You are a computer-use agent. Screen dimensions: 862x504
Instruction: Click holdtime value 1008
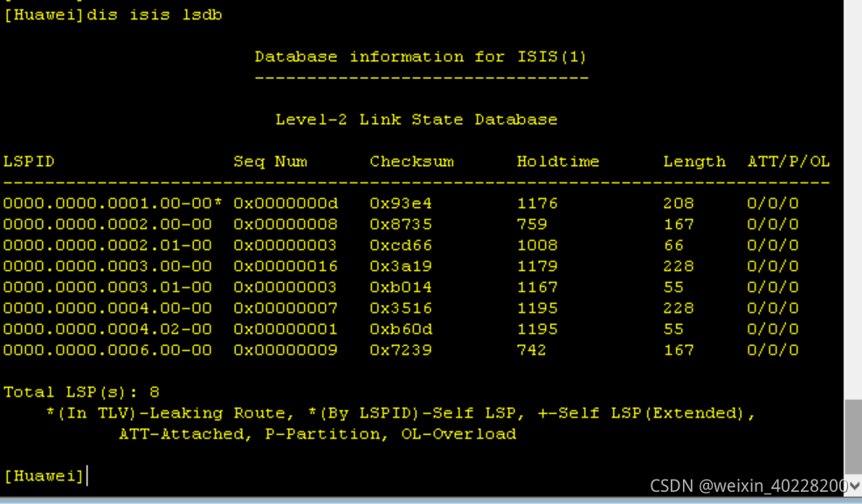(x=537, y=245)
